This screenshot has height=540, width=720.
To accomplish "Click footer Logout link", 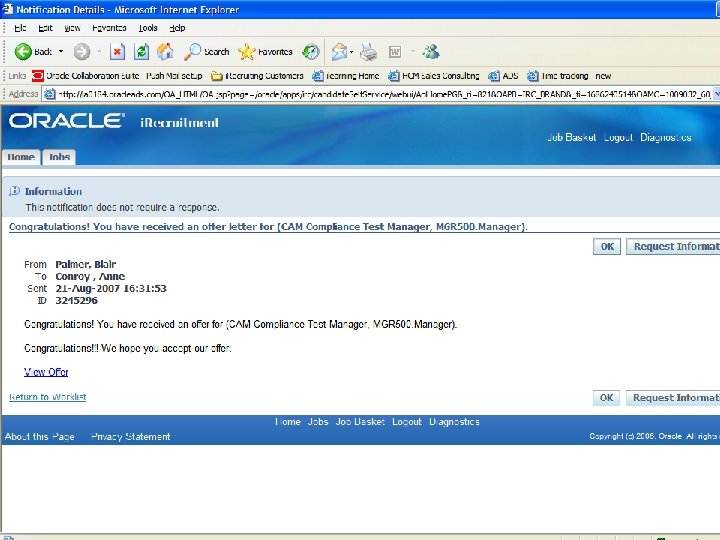I will 407,422.
